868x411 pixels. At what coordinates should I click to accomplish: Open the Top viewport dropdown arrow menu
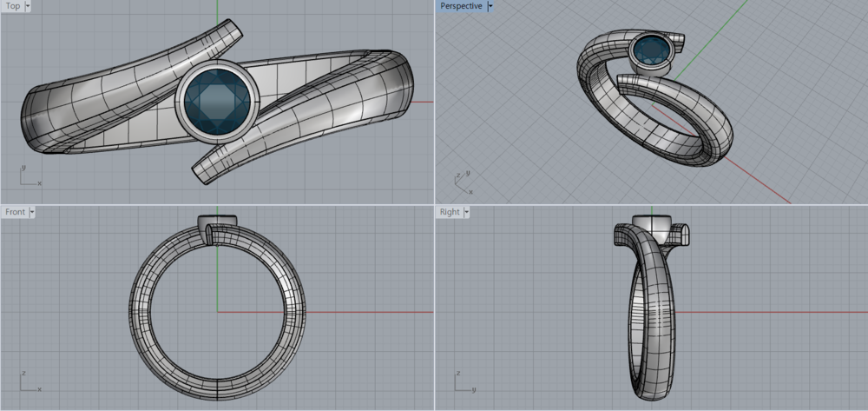pos(28,6)
